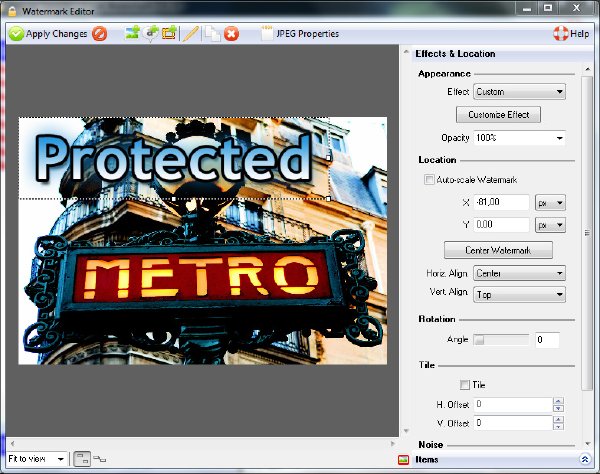This screenshot has width=600, height=474.
Task: Toggle the second layout view icon
Action: [x=99, y=459]
